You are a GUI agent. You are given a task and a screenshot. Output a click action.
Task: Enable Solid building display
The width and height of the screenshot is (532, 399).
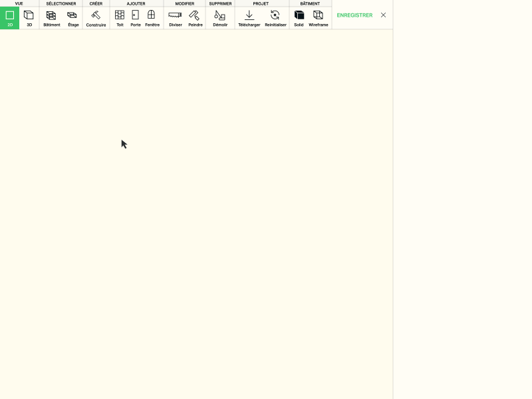(299, 18)
